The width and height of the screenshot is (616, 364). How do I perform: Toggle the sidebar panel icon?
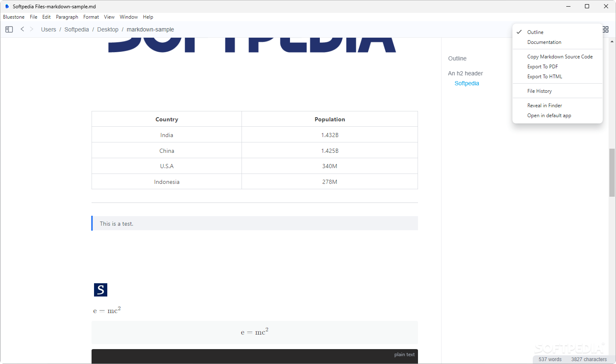point(9,29)
